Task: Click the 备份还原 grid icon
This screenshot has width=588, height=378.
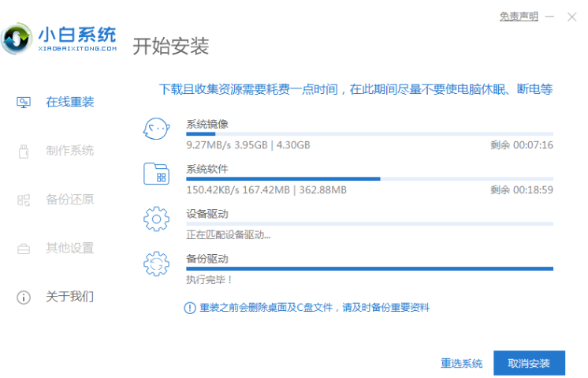Action: pos(24,200)
